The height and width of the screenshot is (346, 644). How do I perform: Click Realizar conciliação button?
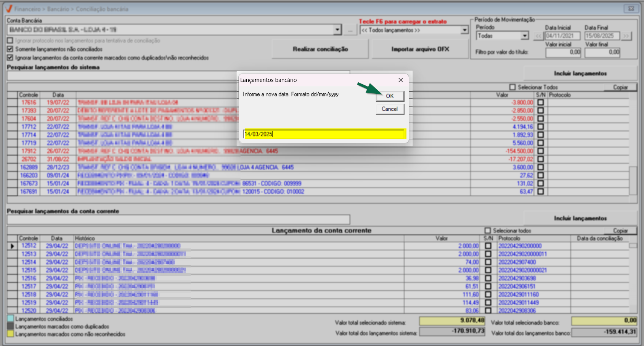[x=320, y=49]
